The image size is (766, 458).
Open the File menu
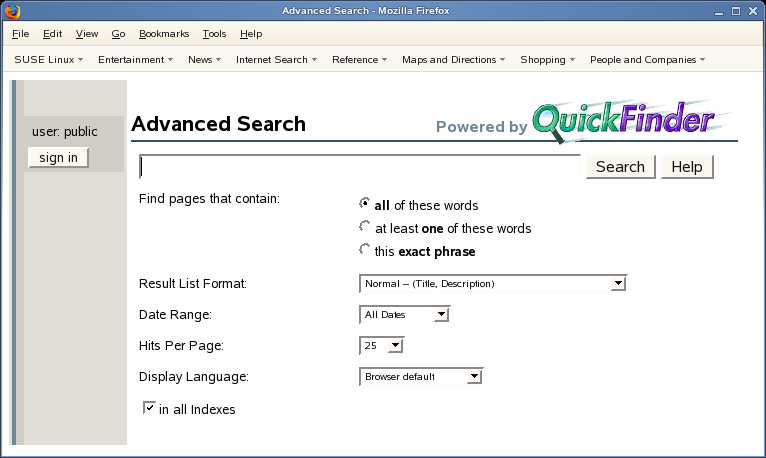(x=21, y=34)
